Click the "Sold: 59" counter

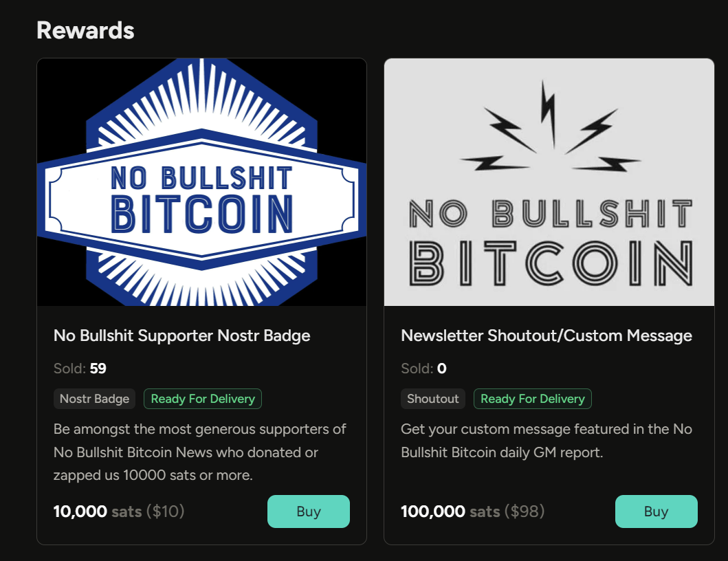(80, 368)
